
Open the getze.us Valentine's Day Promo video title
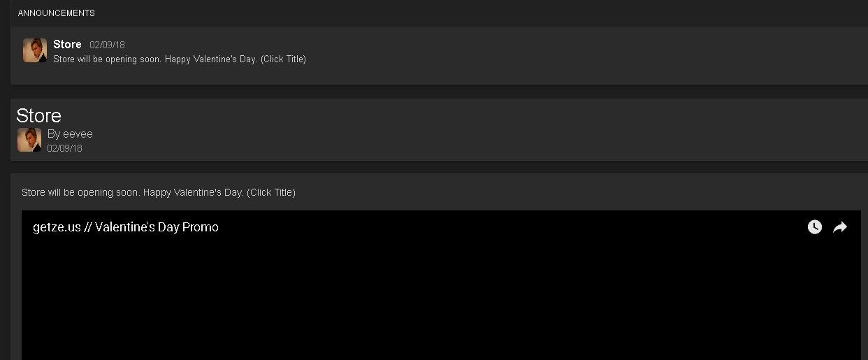coord(126,227)
